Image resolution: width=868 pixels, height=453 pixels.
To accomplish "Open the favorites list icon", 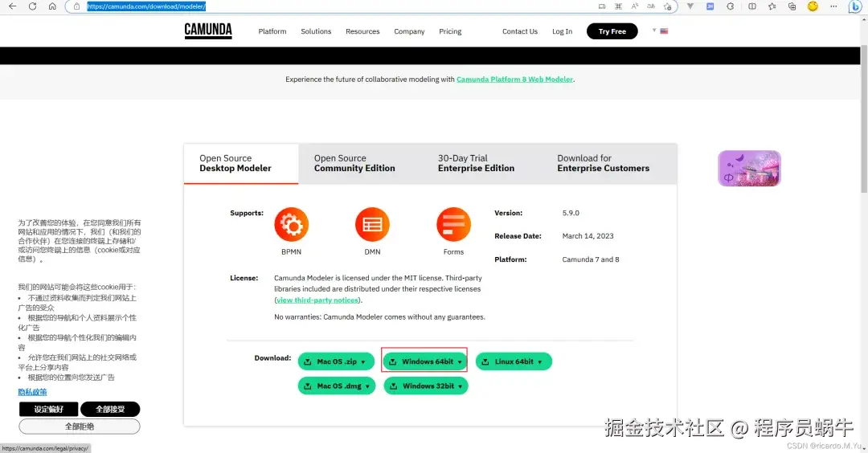I will point(772,6).
